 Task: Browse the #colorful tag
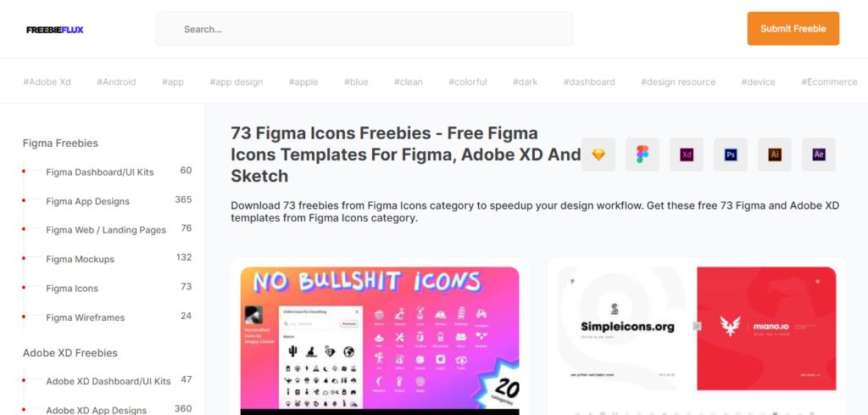point(468,82)
